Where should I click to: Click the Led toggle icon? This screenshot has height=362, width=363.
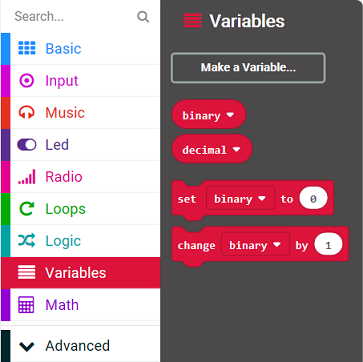pos(27,145)
